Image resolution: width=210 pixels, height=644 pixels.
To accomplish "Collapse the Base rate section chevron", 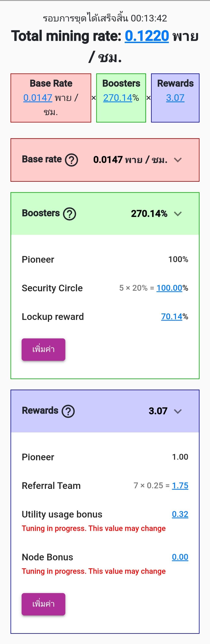I will coord(178,160).
